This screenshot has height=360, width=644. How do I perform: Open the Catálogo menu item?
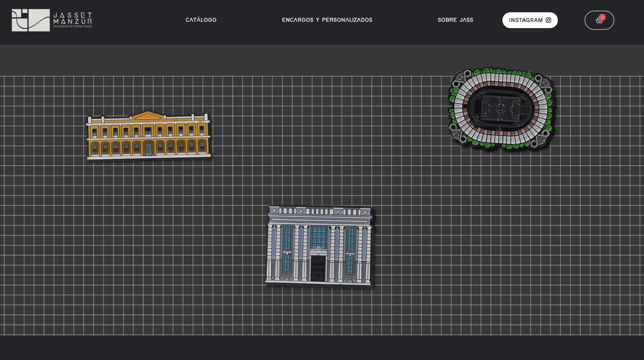pyautogui.click(x=201, y=20)
